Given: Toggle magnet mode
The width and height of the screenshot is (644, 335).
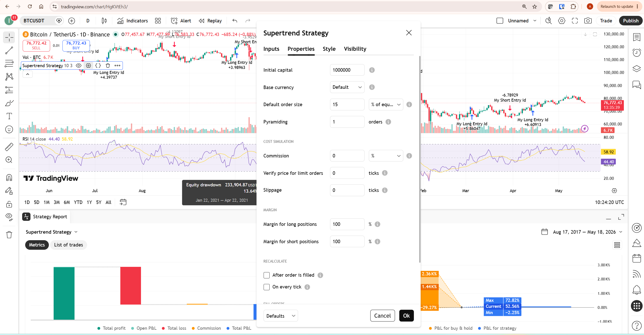Looking at the screenshot, I should pyautogui.click(x=9, y=178).
